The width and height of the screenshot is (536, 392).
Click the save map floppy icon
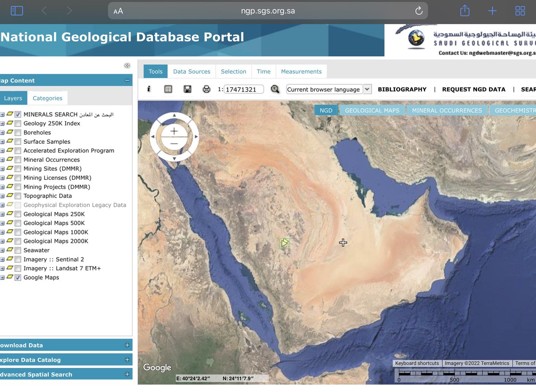coord(188,89)
